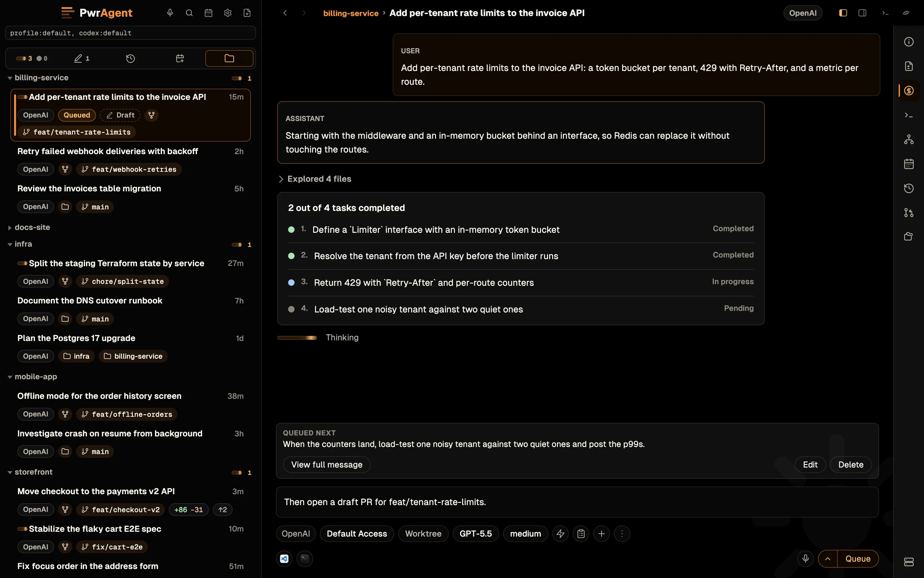Open the chevron menu beside the Queue button
Screen dimensions: 924x578
[x=828, y=558]
